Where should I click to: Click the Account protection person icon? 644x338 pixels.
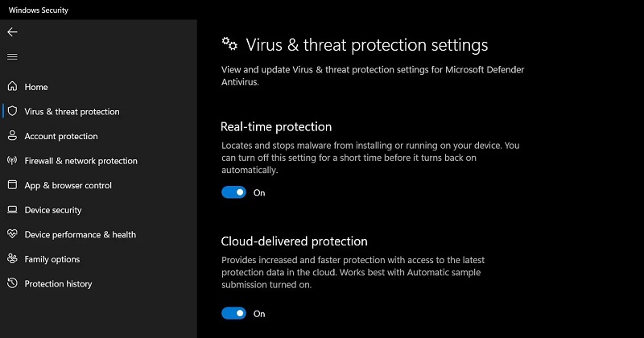point(12,136)
